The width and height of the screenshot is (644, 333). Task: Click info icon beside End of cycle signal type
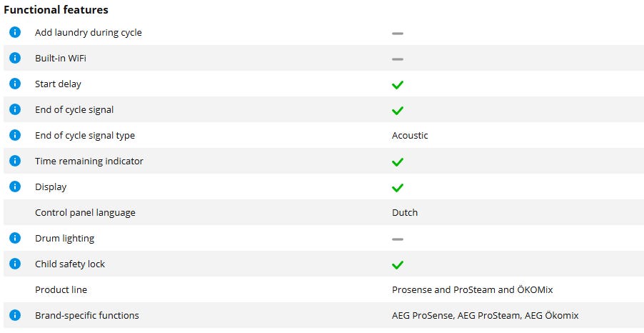[15, 135]
